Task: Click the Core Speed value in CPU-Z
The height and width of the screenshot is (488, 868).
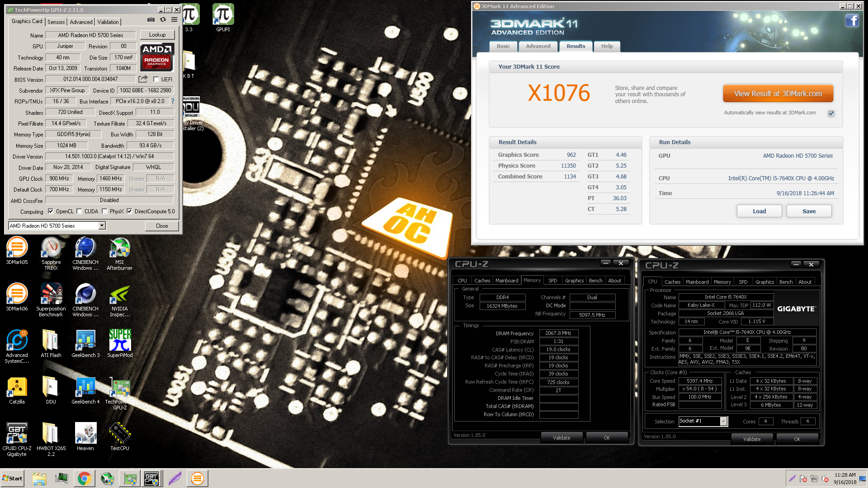Action: pyautogui.click(x=699, y=381)
